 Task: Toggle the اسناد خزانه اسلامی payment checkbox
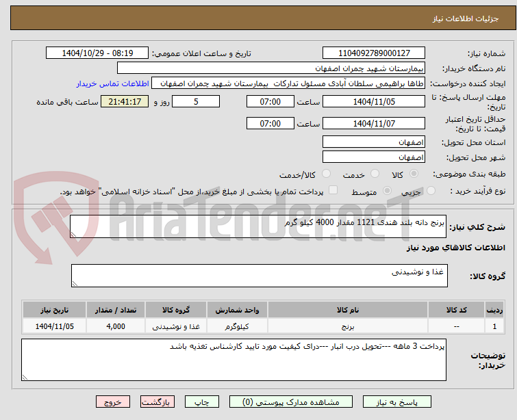[x=333, y=190]
